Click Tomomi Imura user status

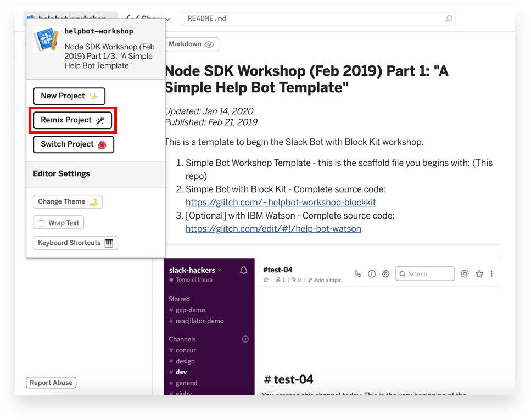click(x=191, y=280)
